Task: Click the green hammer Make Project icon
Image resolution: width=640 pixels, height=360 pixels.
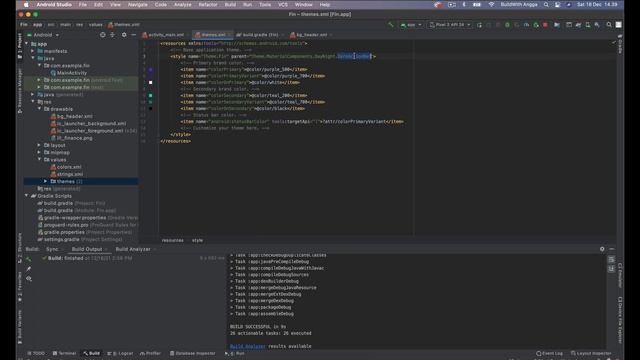Action: click(x=391, y=25)
